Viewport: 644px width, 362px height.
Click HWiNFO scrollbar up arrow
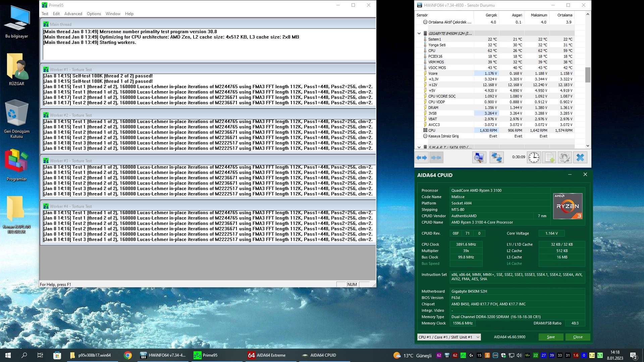click(588, 14)
